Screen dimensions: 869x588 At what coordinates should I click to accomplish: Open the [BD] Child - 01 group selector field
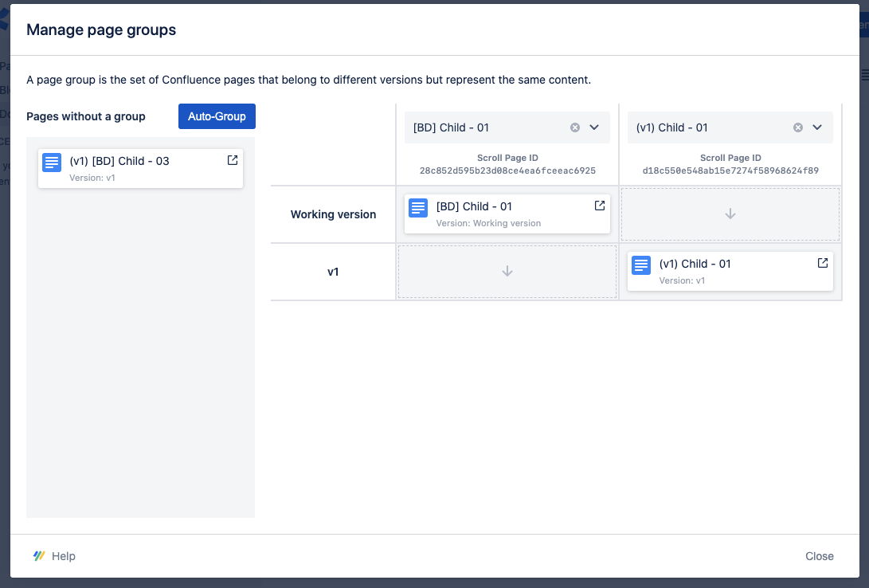[x=486, y=127]
